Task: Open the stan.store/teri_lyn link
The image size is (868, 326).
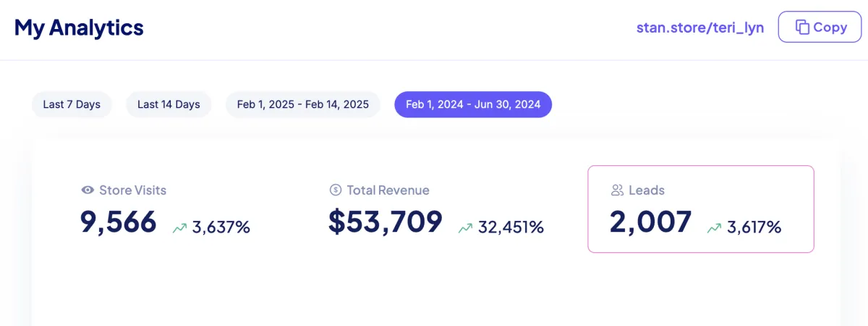Action: (x=699, y=28)
